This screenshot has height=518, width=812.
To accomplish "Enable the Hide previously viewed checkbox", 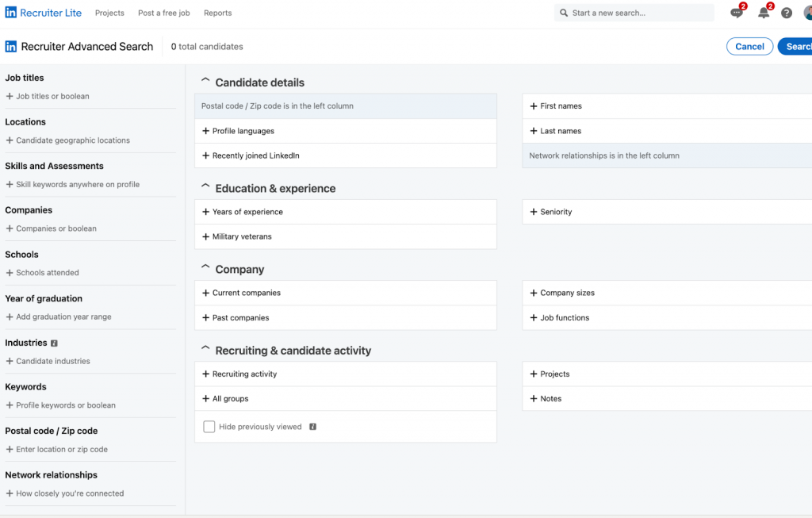I will [x=209, y=427].
